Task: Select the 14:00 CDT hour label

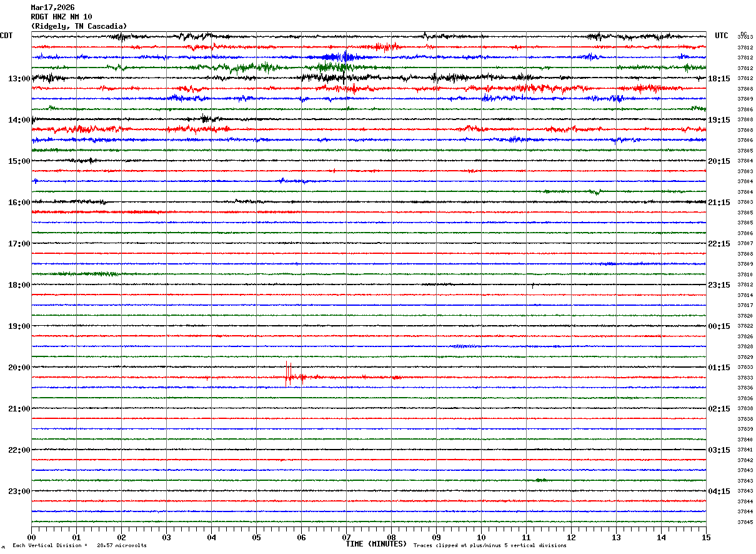Action: [x=19, y=120]
